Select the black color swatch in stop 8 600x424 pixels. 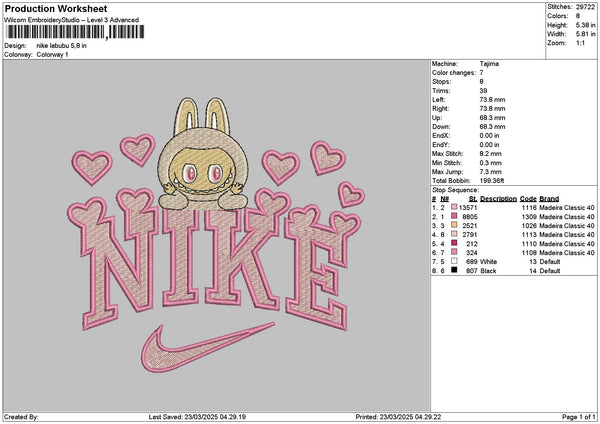(453, 271)
